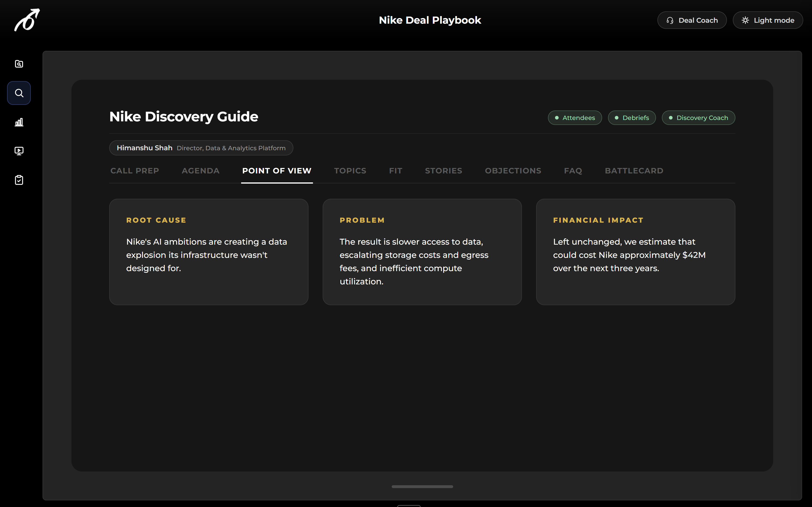
Task: Open Deal Coach
Action: [692, 20]
